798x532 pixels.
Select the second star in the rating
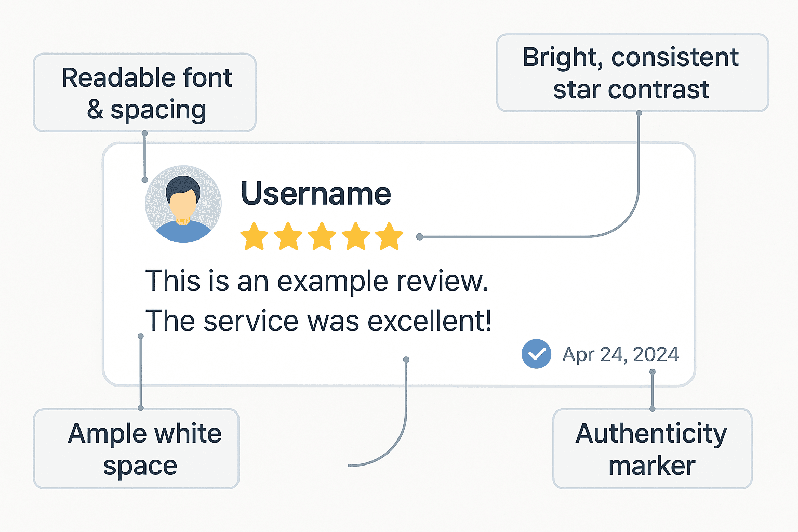click(x=288, y=236)
